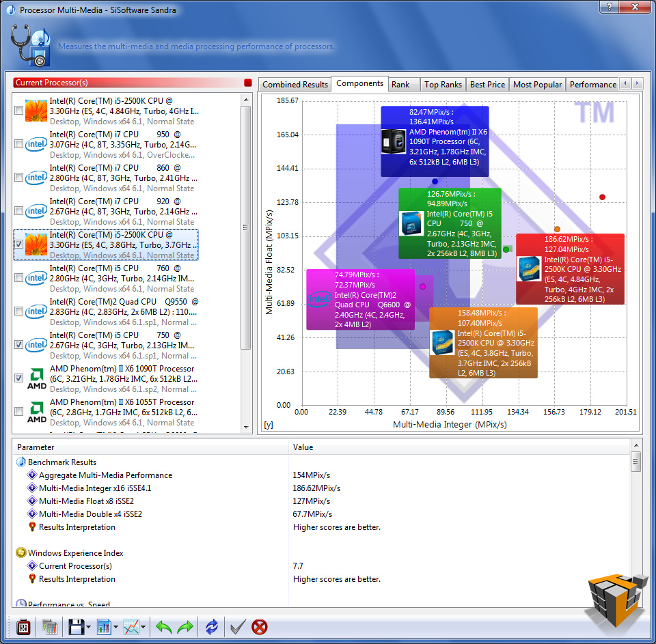Click processor list scroll-down arrow
Screen dimensions: 656x644
click(x=245, y=427)
